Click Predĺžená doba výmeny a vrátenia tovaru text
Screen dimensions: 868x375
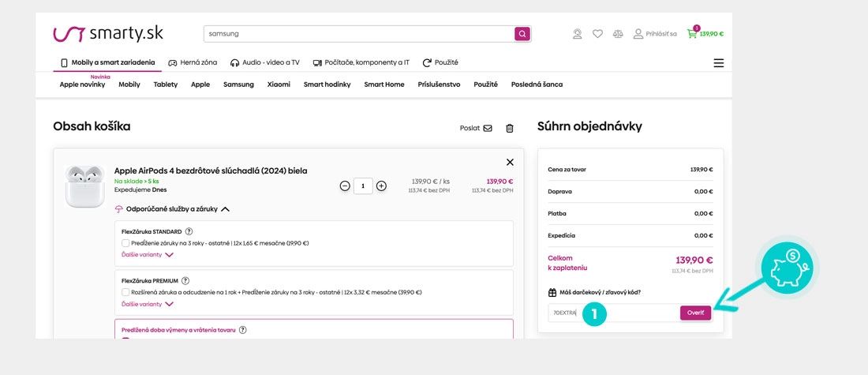178,329
